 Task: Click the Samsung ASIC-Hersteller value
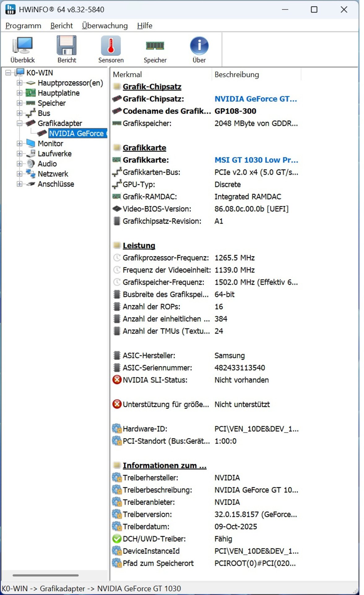(230, 355)
